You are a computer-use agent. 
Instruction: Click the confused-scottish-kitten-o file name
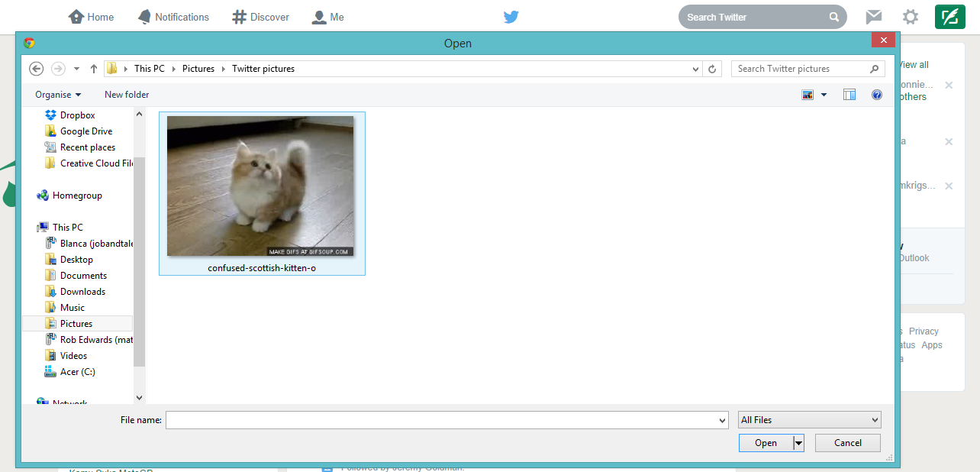point(262,268)
